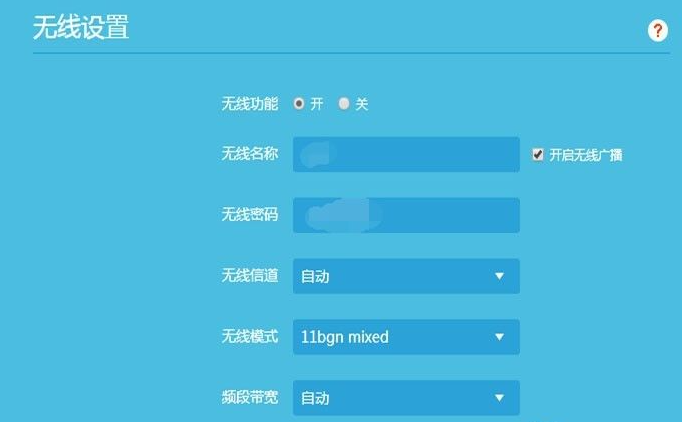682x422 pixels.
Task: Click the 关 text beside the radio
Action: [362, 104]
